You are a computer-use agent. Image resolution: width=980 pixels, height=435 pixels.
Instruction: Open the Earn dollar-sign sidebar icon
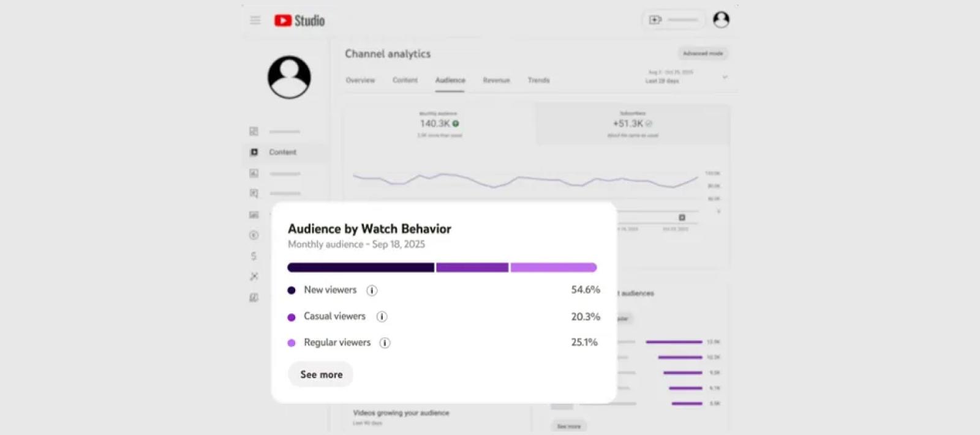[254, 256]
